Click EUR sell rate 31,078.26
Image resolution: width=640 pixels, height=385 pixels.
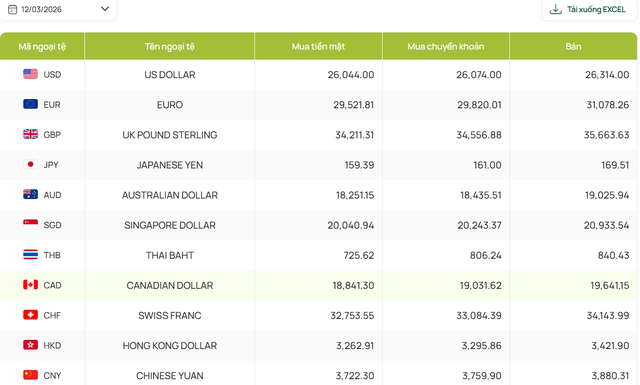[608, 105]
